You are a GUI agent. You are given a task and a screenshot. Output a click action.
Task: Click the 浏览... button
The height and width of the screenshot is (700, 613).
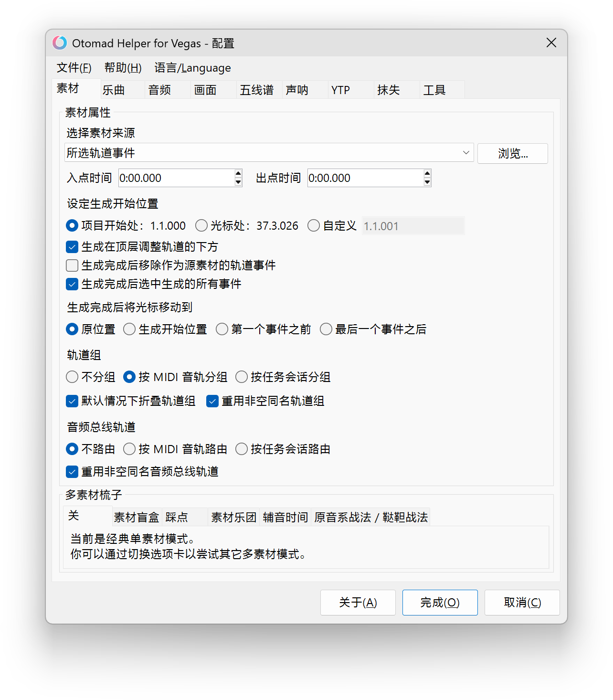(x=513, y=153)
